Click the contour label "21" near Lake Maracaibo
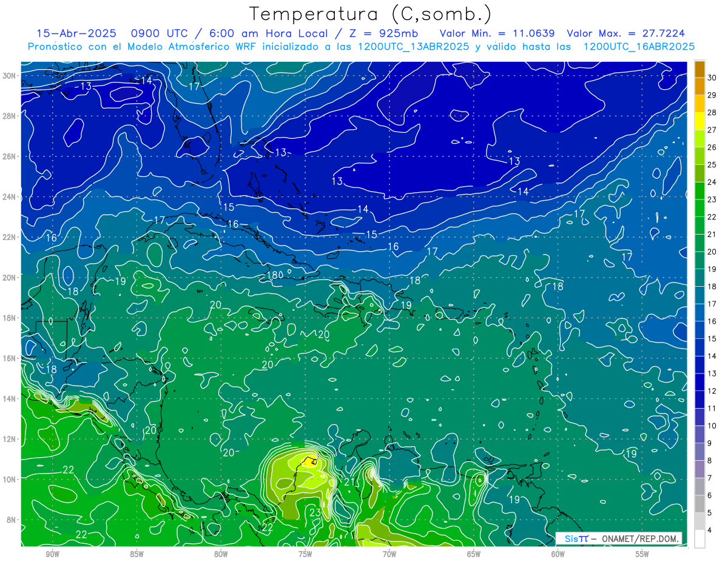728x562 pixels. [349, 482]
